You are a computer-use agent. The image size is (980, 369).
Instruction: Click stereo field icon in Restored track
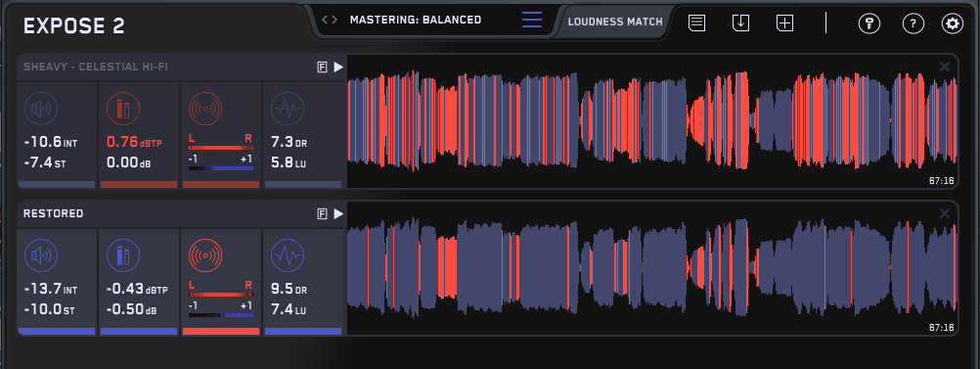[205, 255]
